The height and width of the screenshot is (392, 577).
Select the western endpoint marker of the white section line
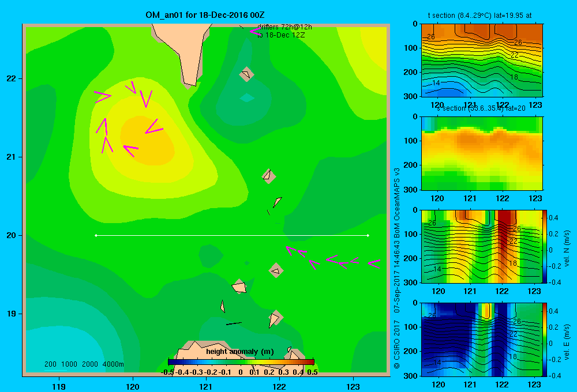[96, 235]
